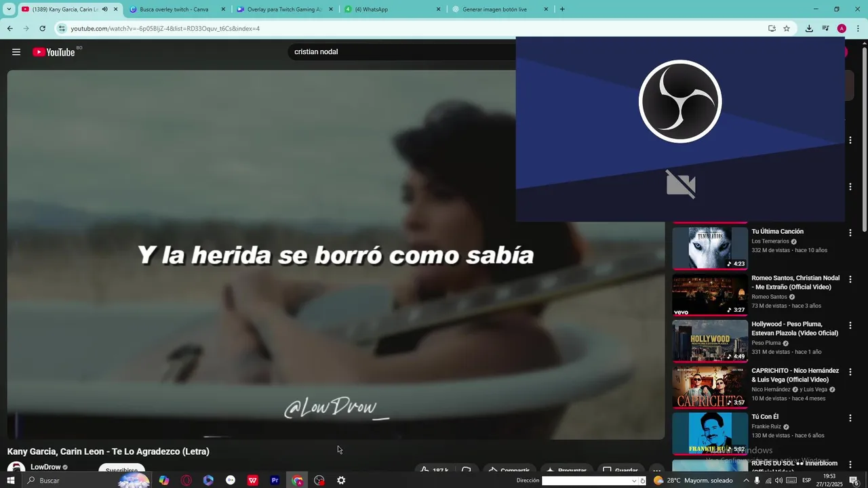The image size is (868, 488).
Task: Click the OBS virtual camera overlay window
Action: 680,129
